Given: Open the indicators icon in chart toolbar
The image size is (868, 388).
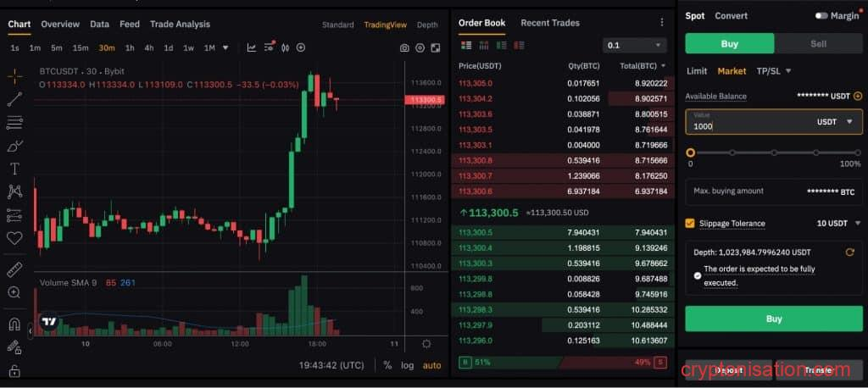Looking at the screenshot, I should click(x=270, y=47).
